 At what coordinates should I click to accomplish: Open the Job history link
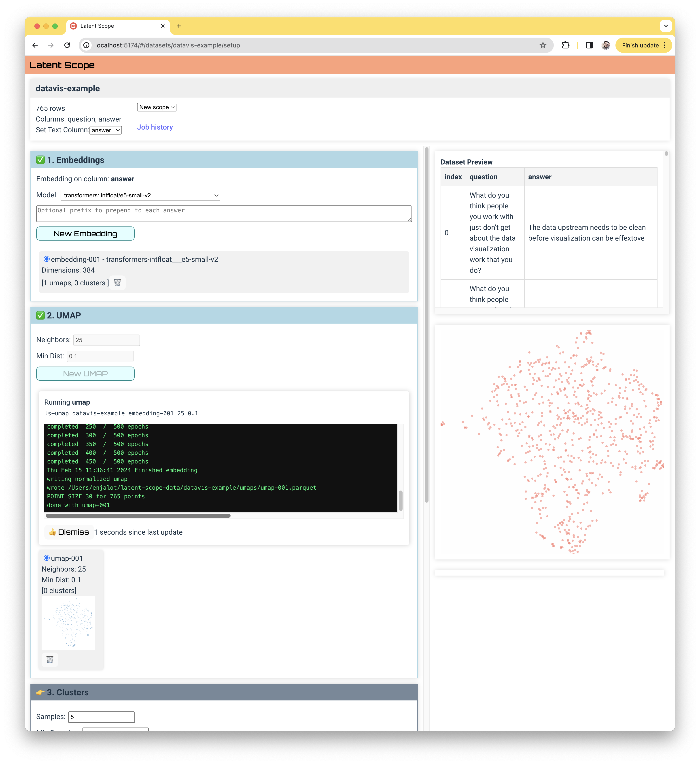155,127
